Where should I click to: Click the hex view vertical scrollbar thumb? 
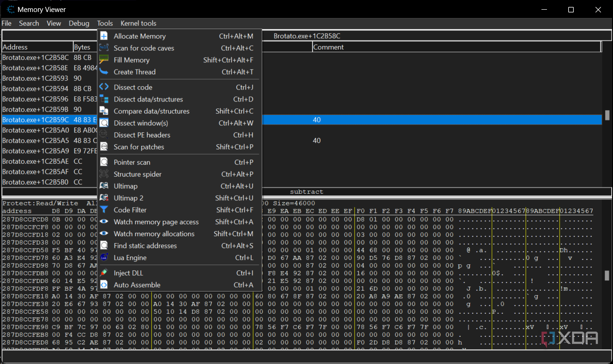[607, 275]
